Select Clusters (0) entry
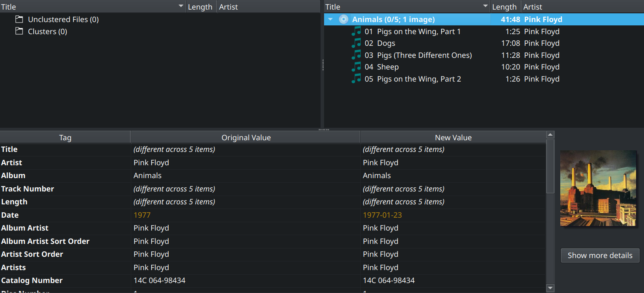 pyautogui.click(x=47, y=31)
